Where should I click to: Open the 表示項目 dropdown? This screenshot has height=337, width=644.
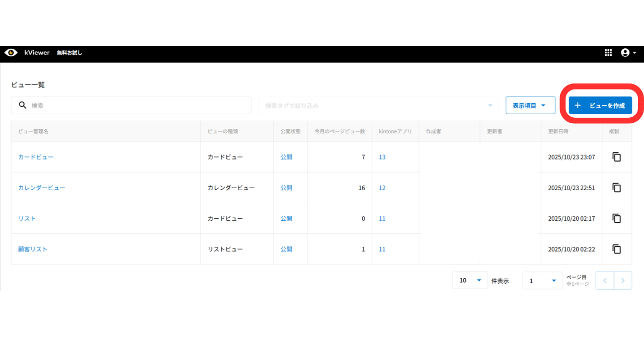click(530, 105)
